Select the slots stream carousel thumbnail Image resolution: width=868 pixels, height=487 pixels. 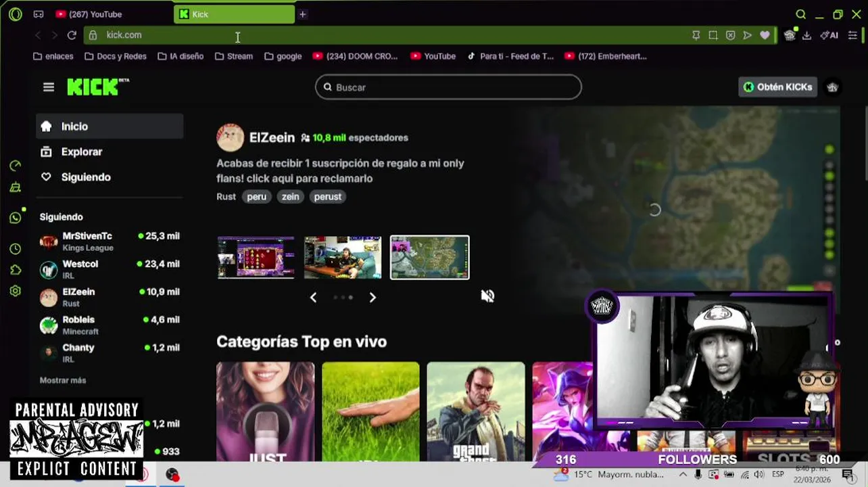click(256, 258)
